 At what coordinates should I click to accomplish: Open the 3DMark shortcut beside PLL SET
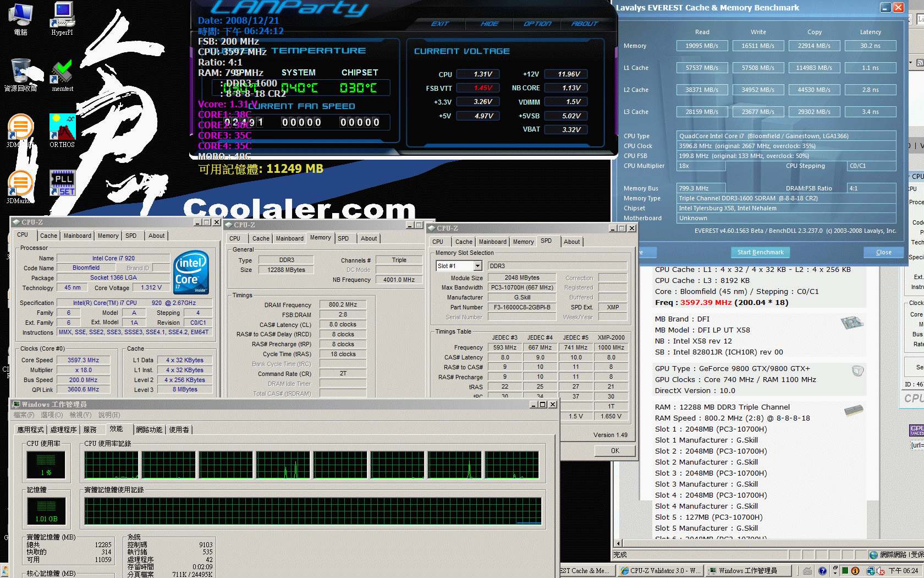pyautogui.click(x=20, y=187)
